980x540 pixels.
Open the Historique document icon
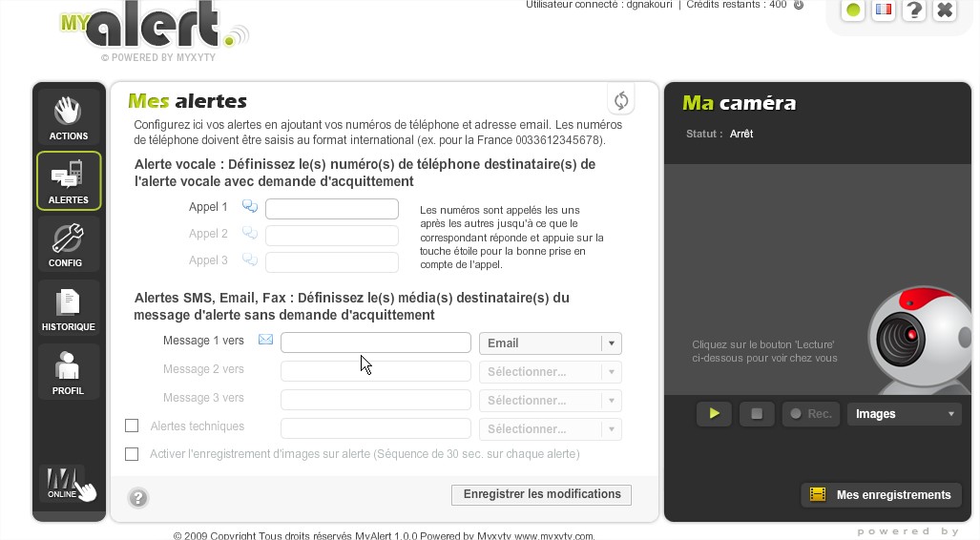(68, 308)
